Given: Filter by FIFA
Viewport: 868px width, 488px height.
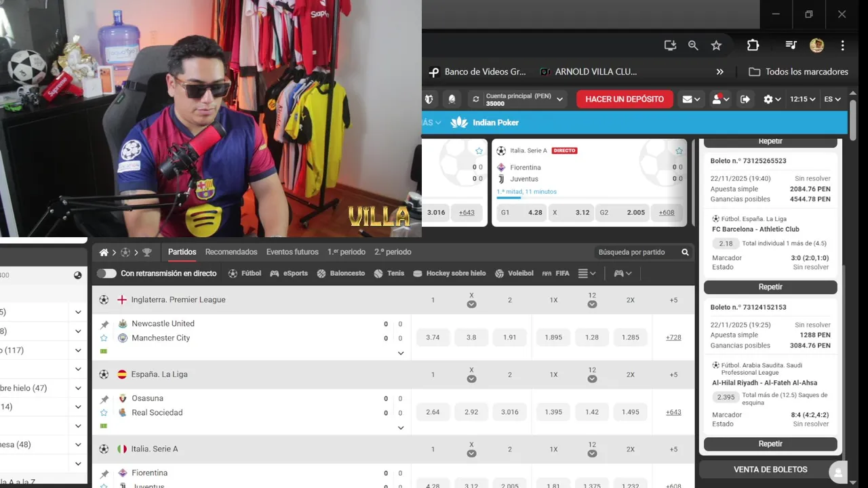Looking at the screenshot, I should tap(556, 274).
